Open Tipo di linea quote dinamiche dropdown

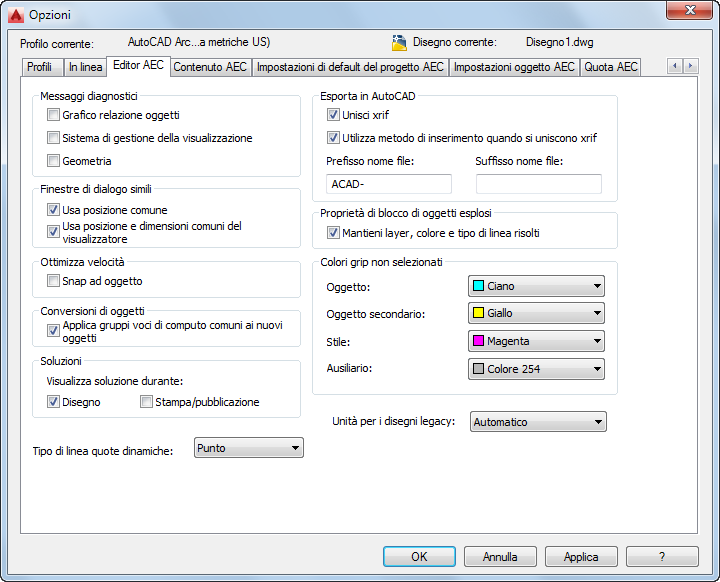[248, 448]
